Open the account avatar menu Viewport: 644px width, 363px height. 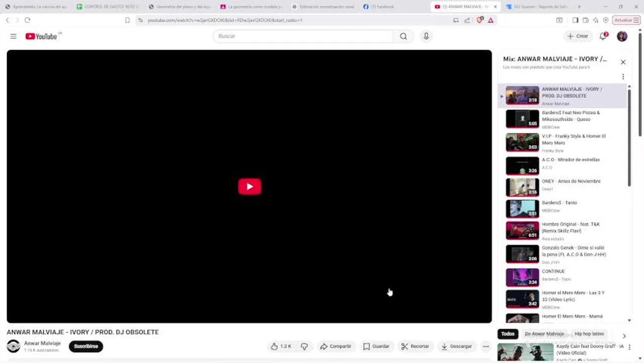(622, 36)
